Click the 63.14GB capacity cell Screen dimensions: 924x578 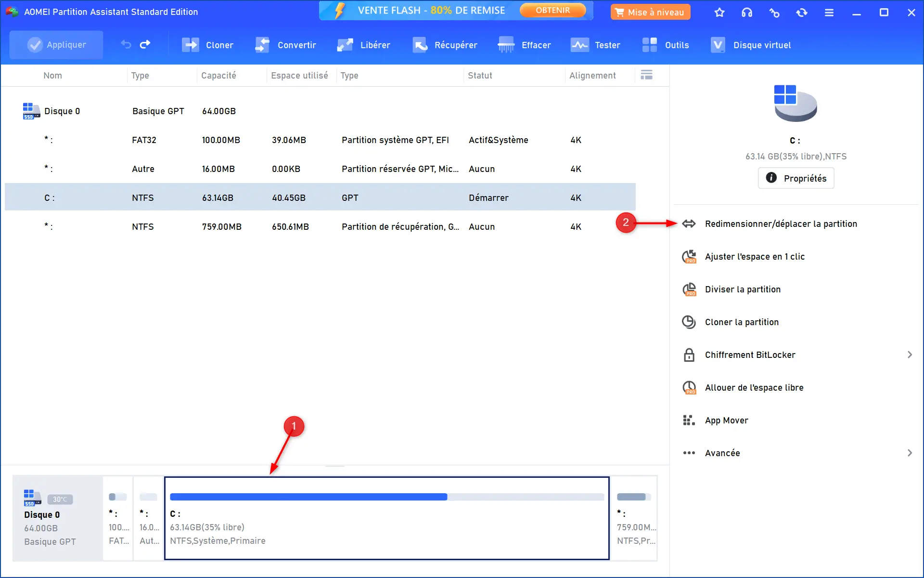[218, 198]
